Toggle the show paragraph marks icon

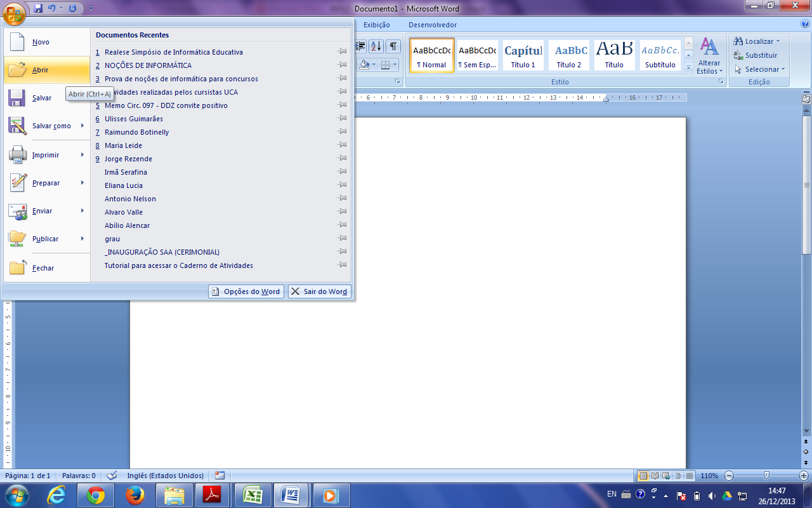(393, 46)
